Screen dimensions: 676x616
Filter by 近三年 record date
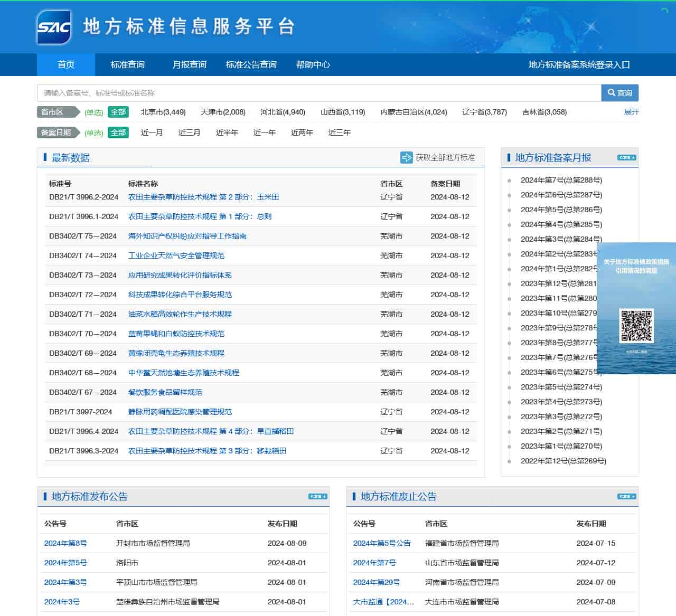click(339, 132)
